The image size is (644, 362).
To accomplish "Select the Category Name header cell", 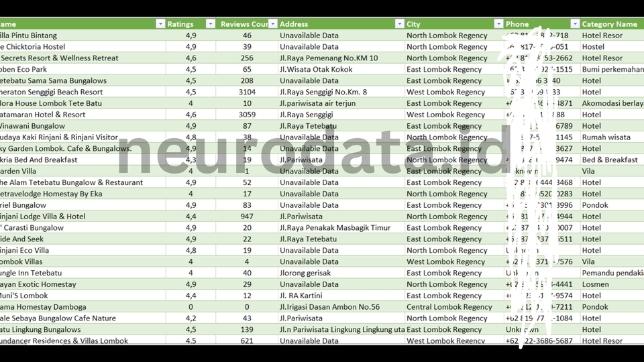I will click(x=609, y=24).
